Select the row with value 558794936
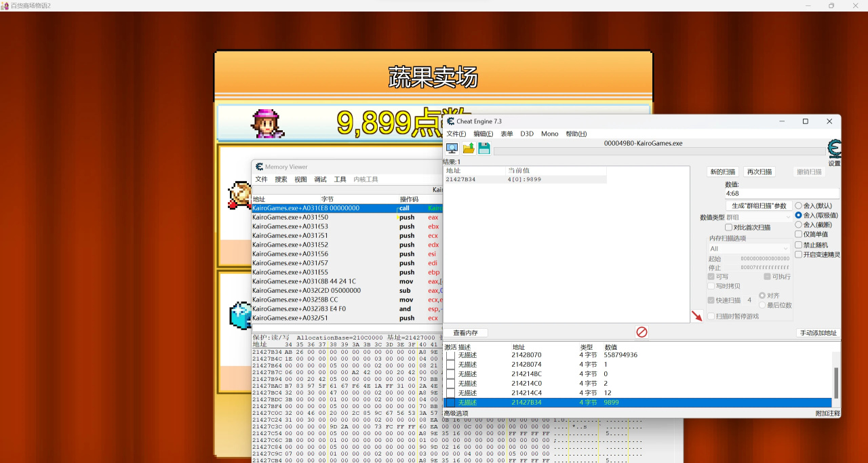Image resolution: width=868 pixels, height=463 pixels. pyautogui.click(x=637, y=355)
